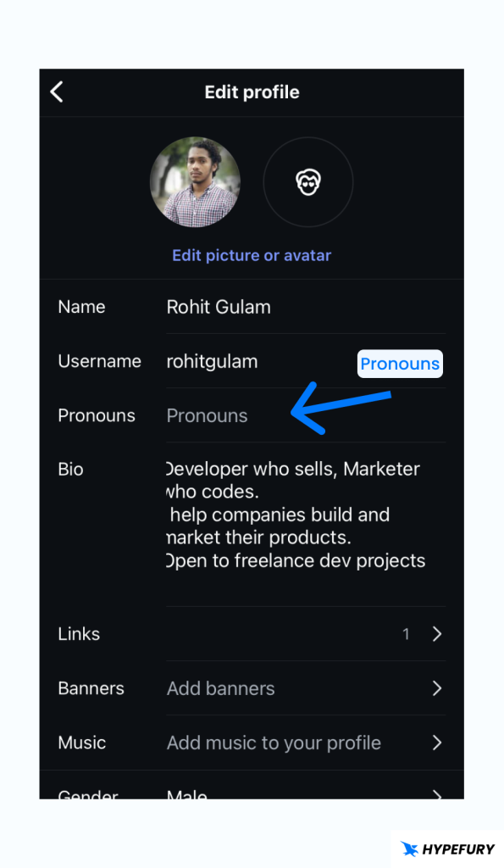
Task: Expand the Banners row
Action: pos(437,688)
